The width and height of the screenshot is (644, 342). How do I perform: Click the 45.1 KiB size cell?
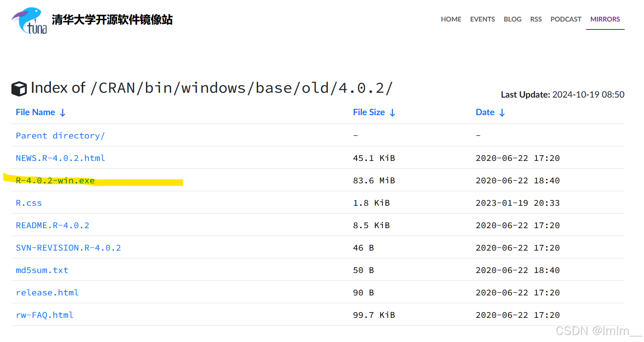point(374,158)
